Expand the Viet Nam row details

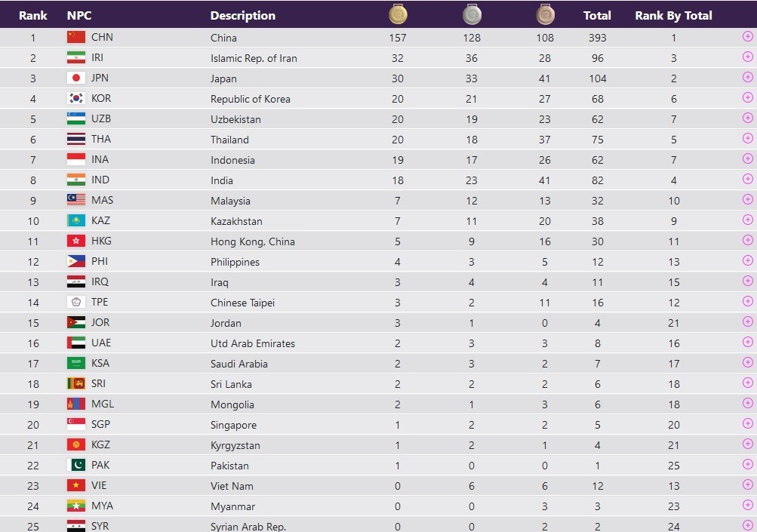click(x=748, y=484)
